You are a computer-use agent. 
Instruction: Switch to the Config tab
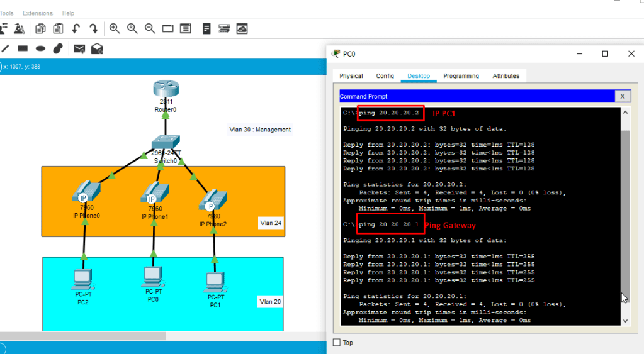pos(385,76)
